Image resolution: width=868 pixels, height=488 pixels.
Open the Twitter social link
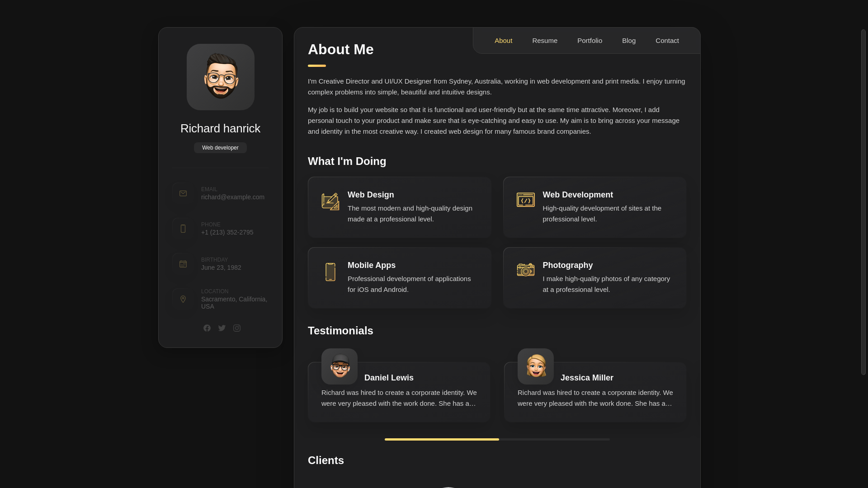222,328
